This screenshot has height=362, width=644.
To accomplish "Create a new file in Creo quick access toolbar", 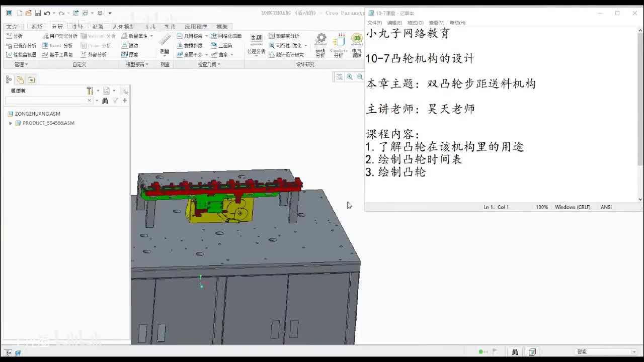I will click(x=19, y=13).
